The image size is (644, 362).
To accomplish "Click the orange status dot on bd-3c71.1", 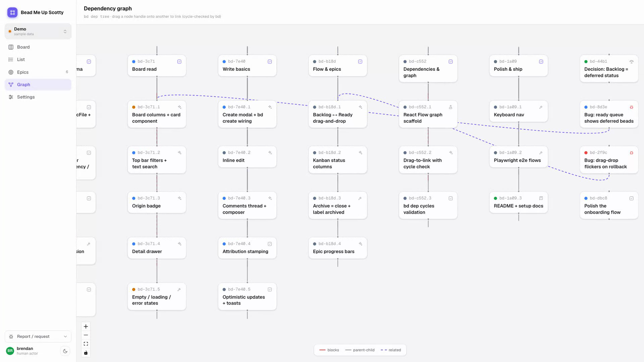I will pyautogui.click(x=134, y=107).
